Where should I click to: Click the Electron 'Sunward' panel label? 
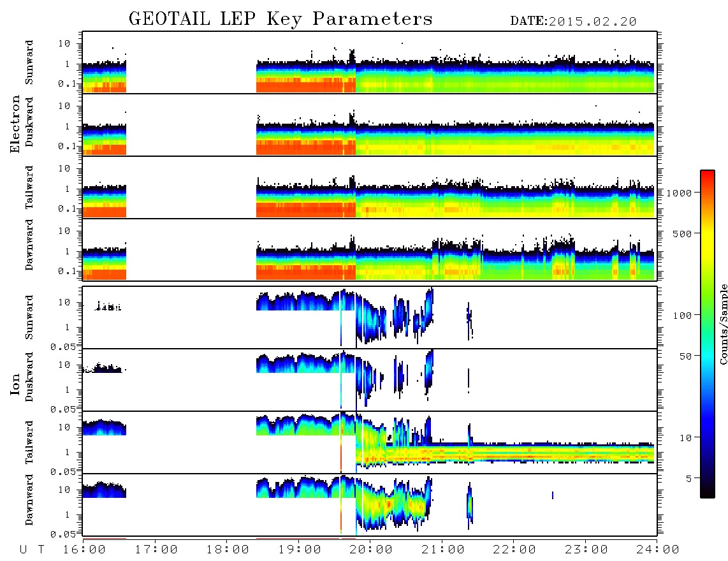29,62
